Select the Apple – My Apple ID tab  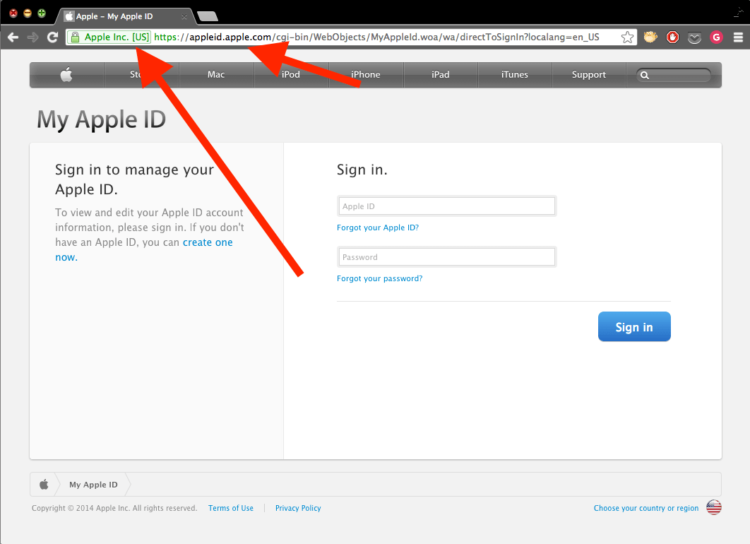tap(124, 16)
